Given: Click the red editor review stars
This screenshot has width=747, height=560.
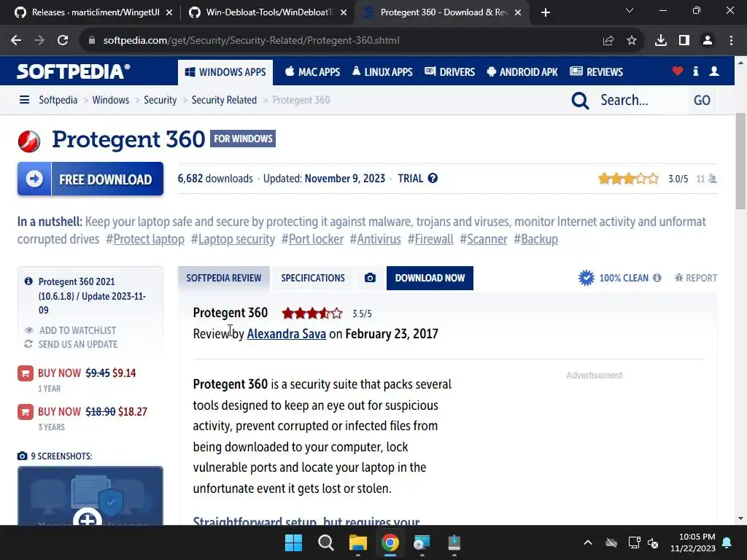Looking at the screenshot, I should coord(312,314).
